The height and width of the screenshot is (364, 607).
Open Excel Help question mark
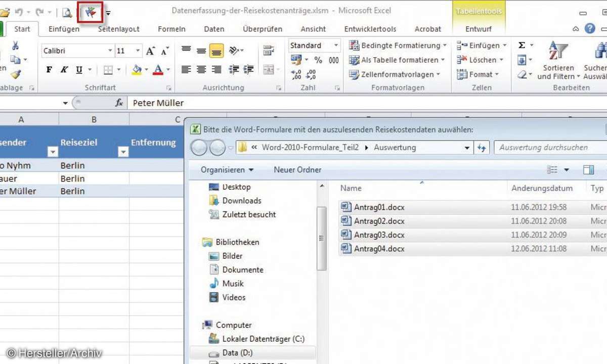click(590, 29)
